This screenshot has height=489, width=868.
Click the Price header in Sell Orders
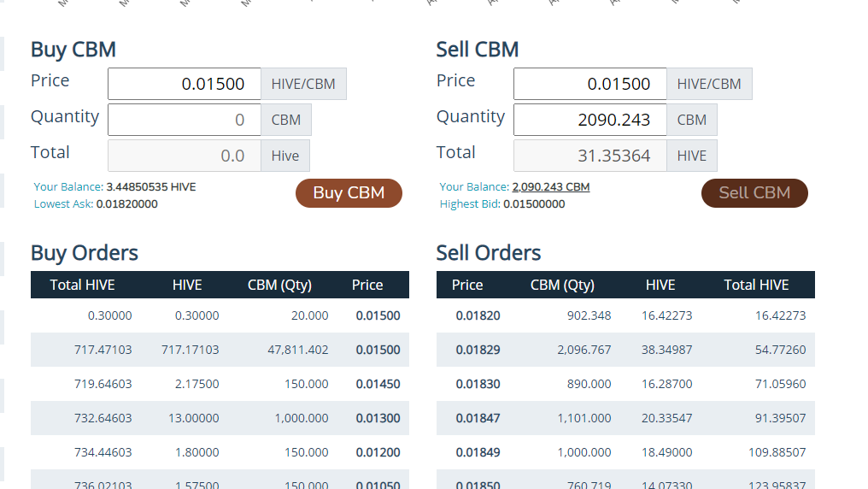467,286
